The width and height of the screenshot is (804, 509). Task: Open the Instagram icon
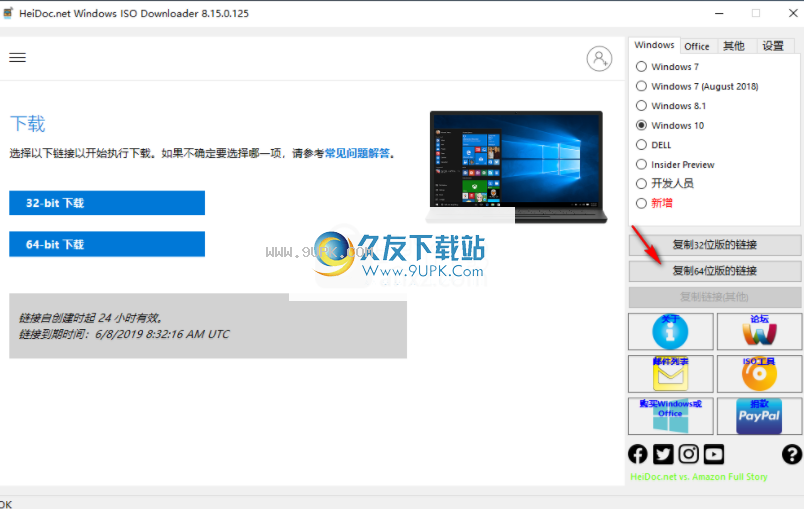click(x=689, y=454)
